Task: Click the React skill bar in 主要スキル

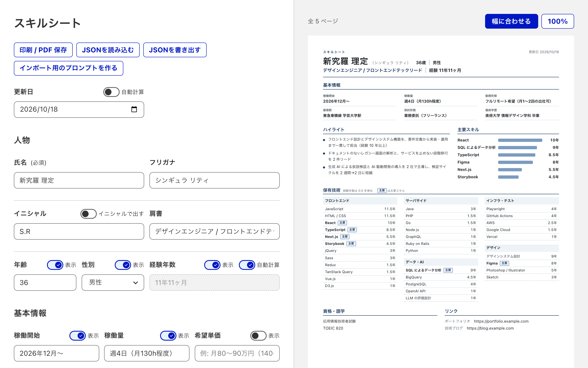Action: pos(520,140)
